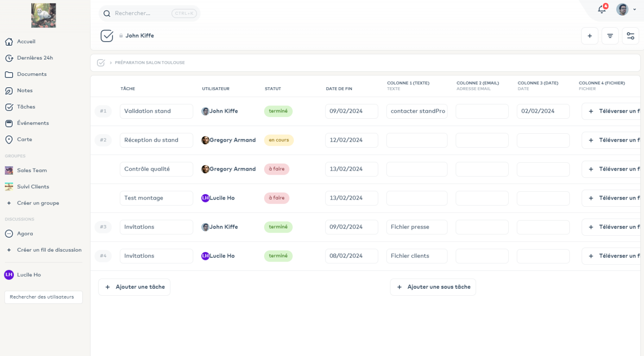Open the Tâches section
644x356 pixels.
click(x=26, y=107)
